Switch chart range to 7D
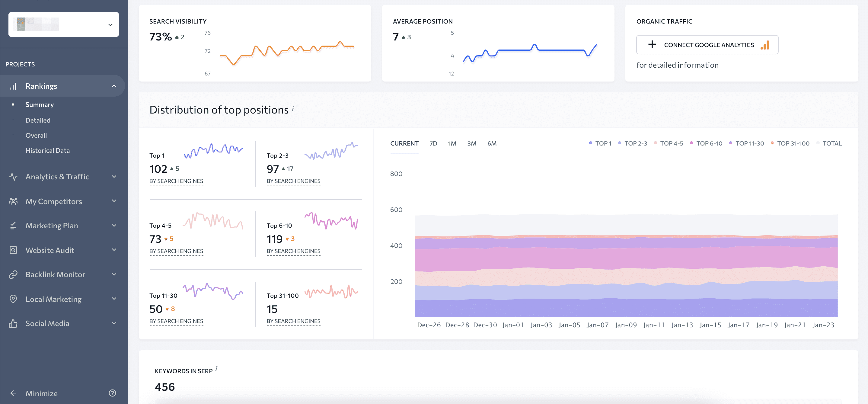Viewport: 868px width, 404px height. (x=433, y=143)
